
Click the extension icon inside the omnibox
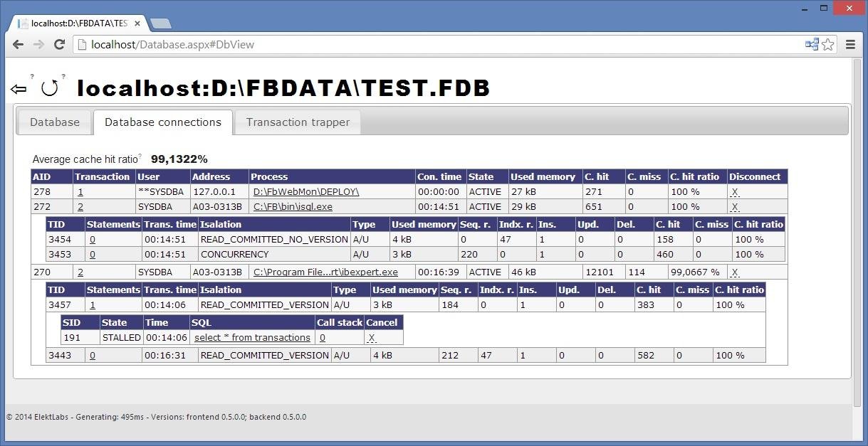(x=811, y=44)
